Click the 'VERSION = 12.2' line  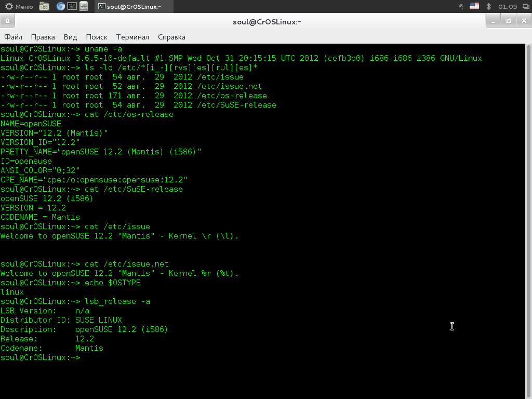[x=33, y=208]
